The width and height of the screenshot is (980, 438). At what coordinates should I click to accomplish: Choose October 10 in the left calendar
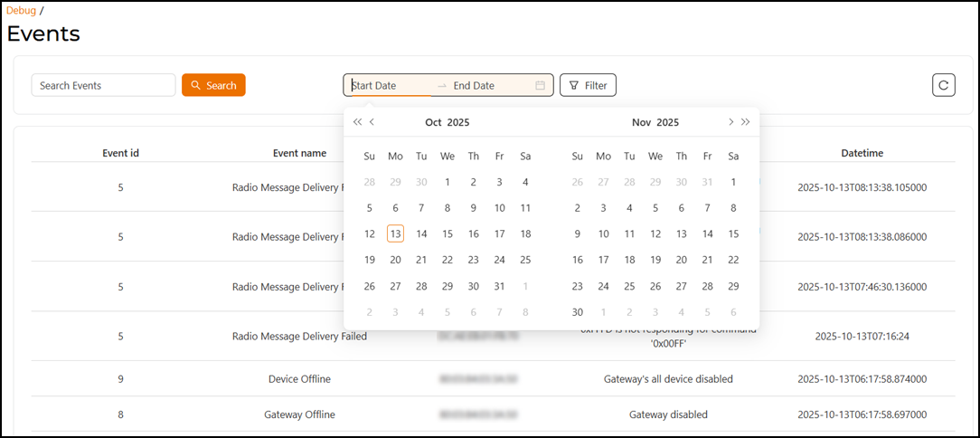pyautogui.click(x=499, y=208)
